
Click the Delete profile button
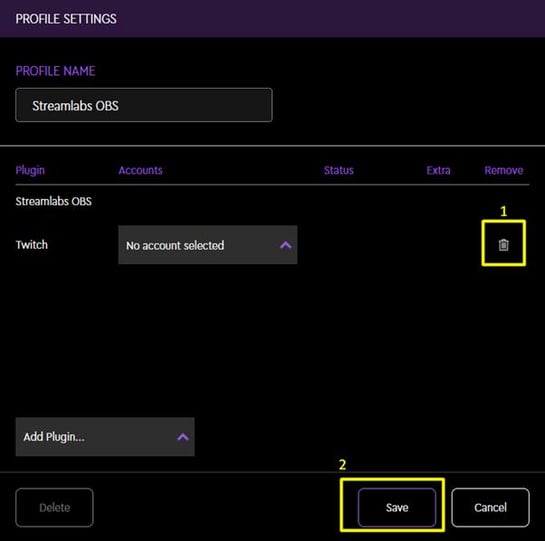(x=54, y=507)
